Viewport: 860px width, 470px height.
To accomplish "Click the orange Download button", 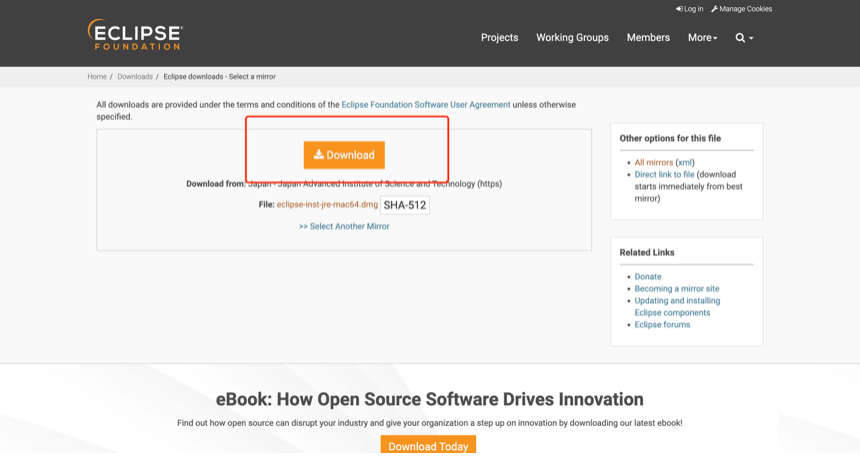I will pyautogui.click(x=344, y=155).
